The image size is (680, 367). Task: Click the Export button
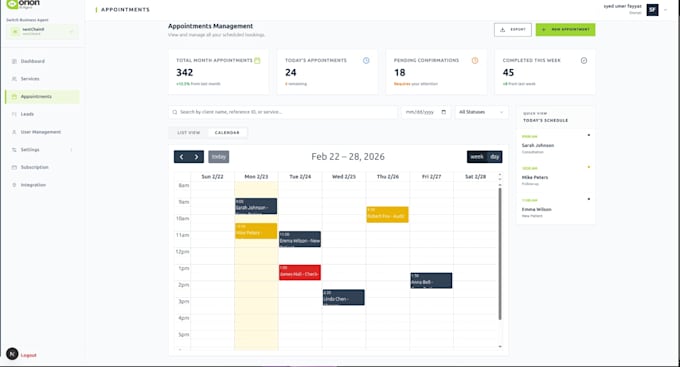[x=513, y=29]
